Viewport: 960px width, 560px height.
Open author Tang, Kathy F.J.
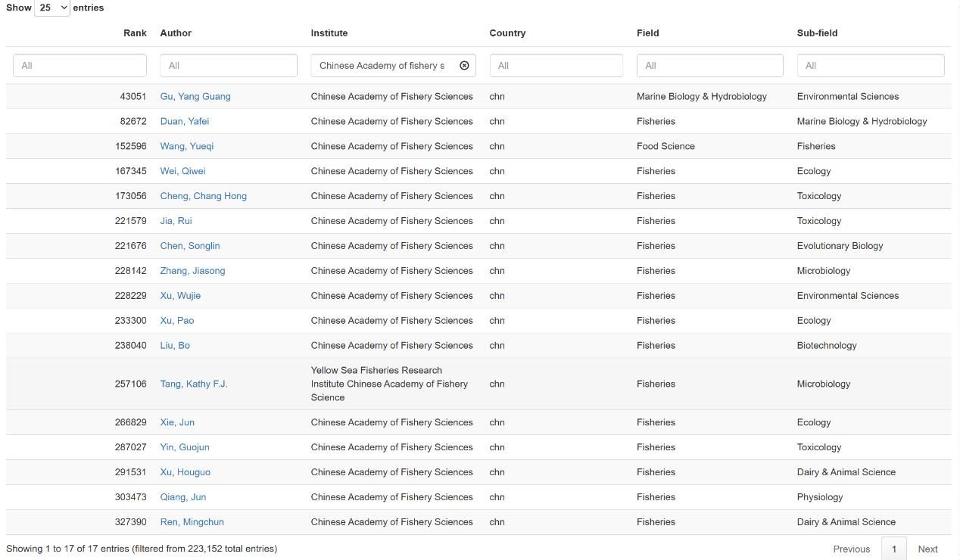[x=194, y=384]
